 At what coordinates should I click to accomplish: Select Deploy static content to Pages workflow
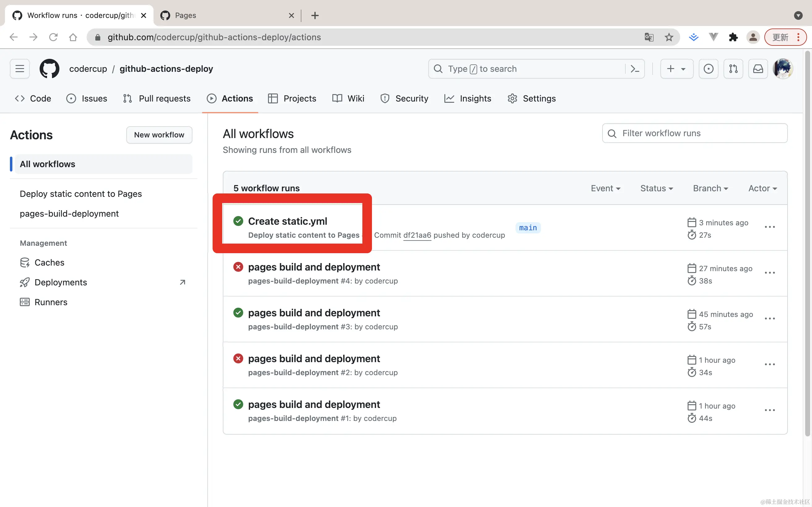[x=81, y=194]
